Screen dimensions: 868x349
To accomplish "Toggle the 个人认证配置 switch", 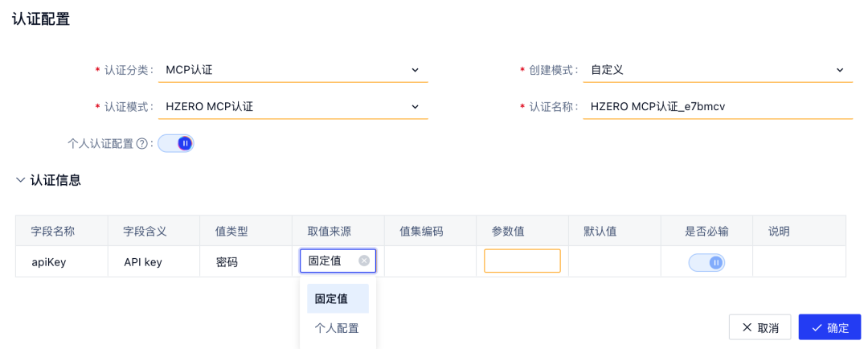I will tap(176, 144).
